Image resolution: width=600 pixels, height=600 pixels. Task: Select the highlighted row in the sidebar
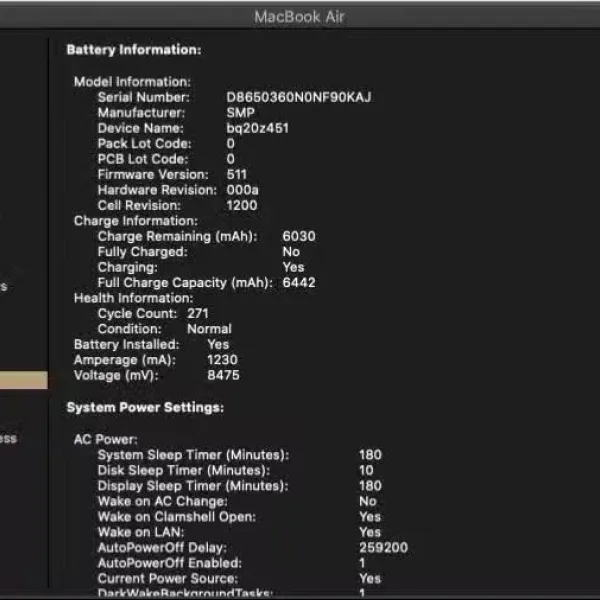[24, 380]
